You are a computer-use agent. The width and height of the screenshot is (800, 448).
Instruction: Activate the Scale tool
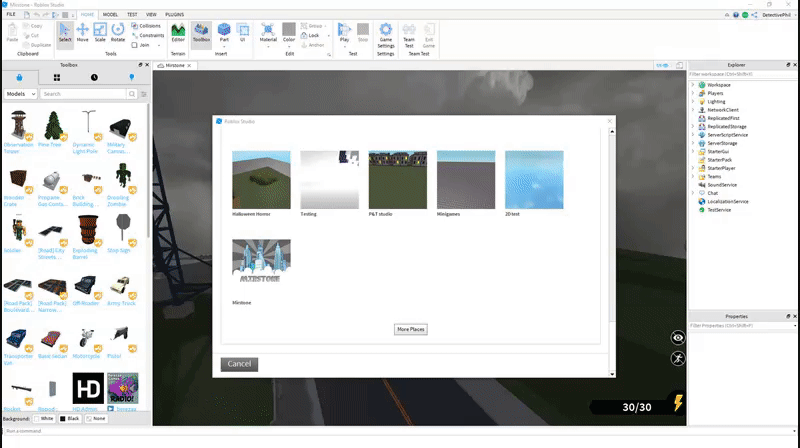100,33
